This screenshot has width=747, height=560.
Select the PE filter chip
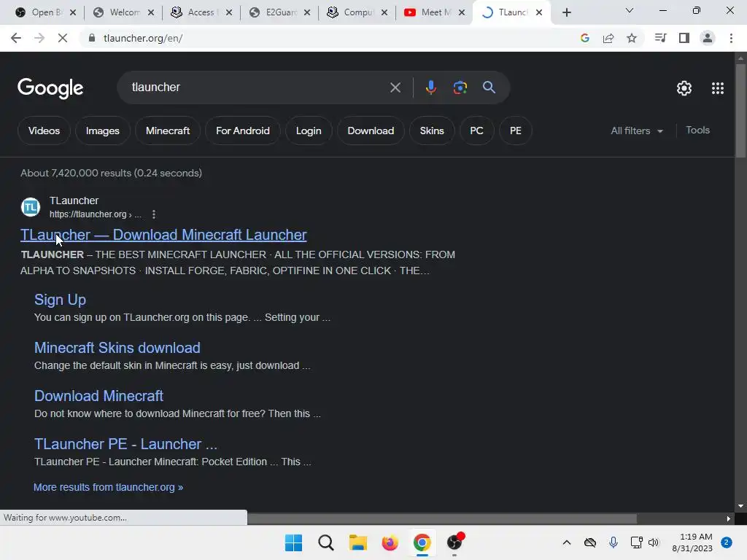[516, 131]
